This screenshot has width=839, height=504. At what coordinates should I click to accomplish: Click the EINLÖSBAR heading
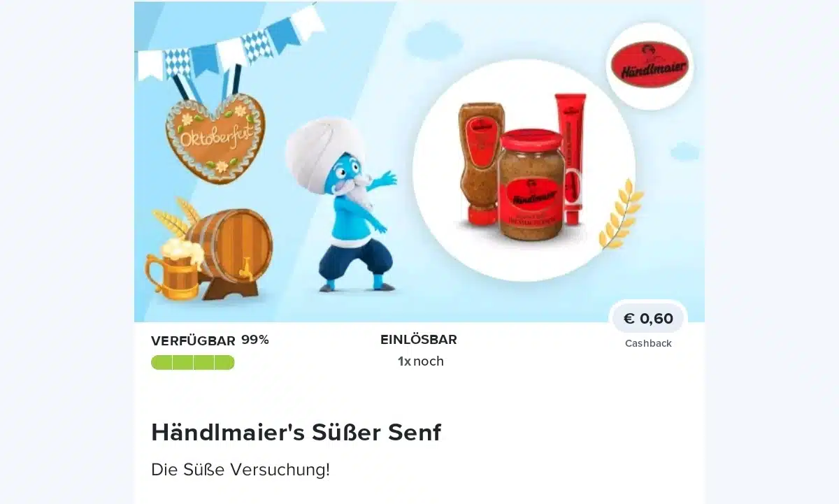(x=419, y=340)
